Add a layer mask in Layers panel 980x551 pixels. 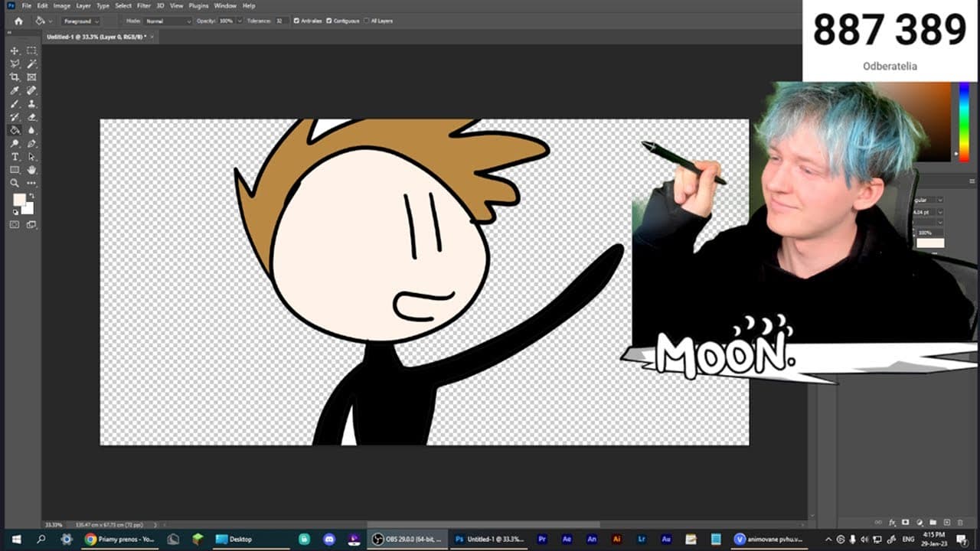pyautogui.click(x=906, y=522)
